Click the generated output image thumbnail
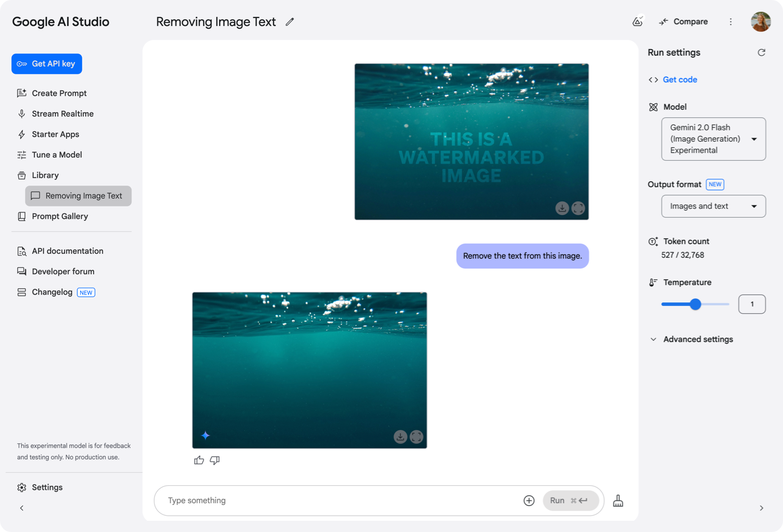This screenshot has height=532, width=783. click(x=310, y=370)
